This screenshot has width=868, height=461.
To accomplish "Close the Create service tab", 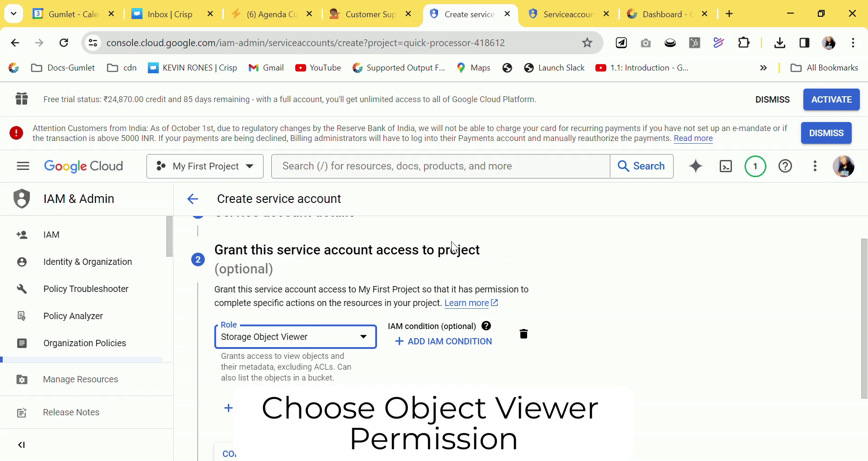I will (507, 14).
